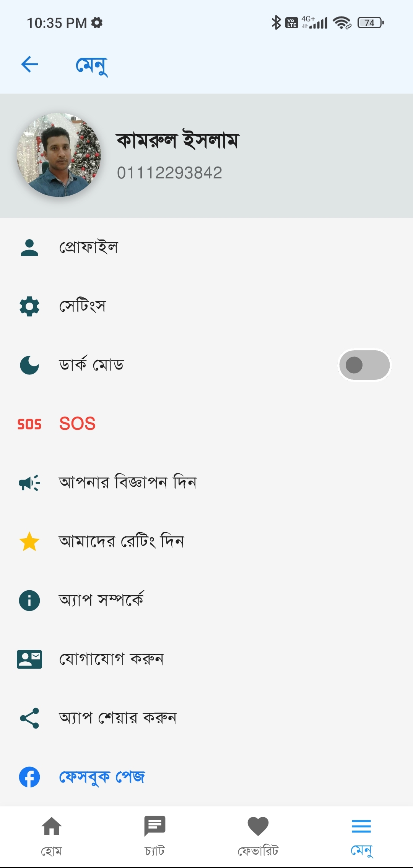Switch to the চ্যাট tab
413x868 pixels.
click(155, 835)
